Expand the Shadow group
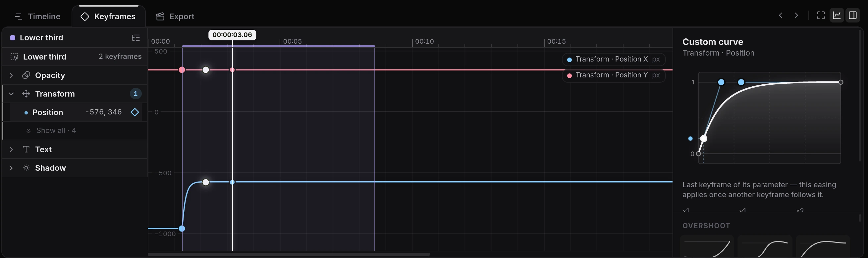868x258 pixels. [x=11, y=168]
